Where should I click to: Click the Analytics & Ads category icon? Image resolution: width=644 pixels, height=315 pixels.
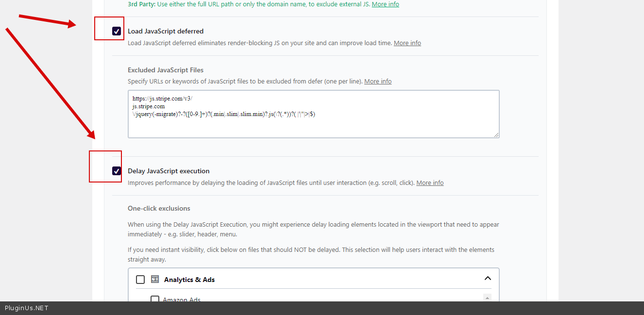155,279
